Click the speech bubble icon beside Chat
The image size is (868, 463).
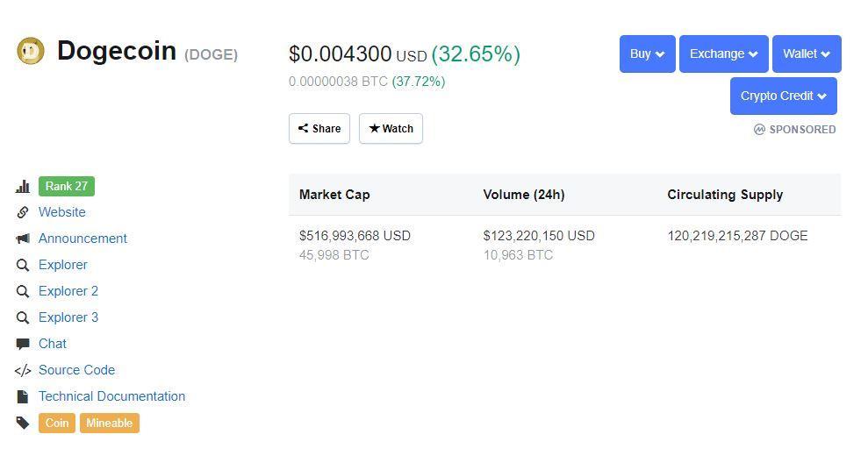tap(23, 344)
